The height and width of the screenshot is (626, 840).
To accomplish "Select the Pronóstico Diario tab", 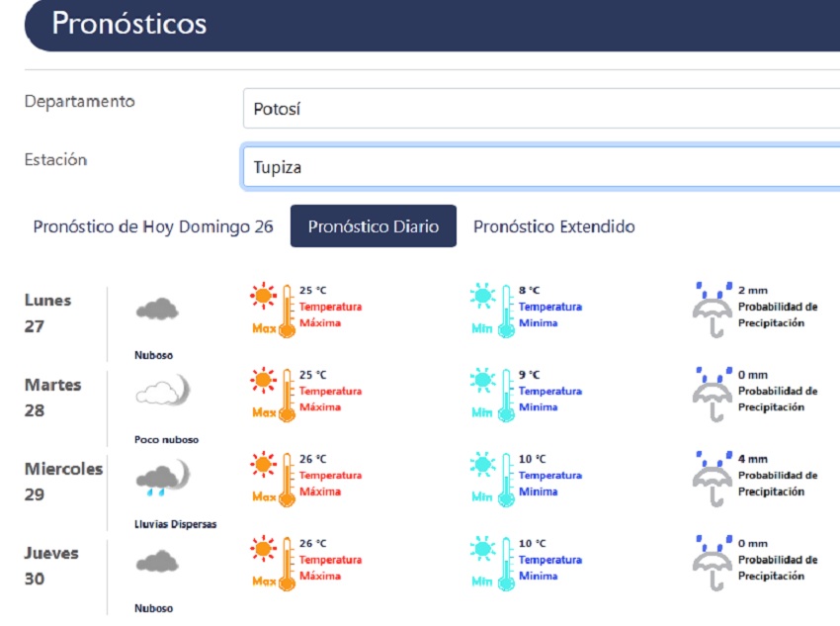I will tap(373, 226).
